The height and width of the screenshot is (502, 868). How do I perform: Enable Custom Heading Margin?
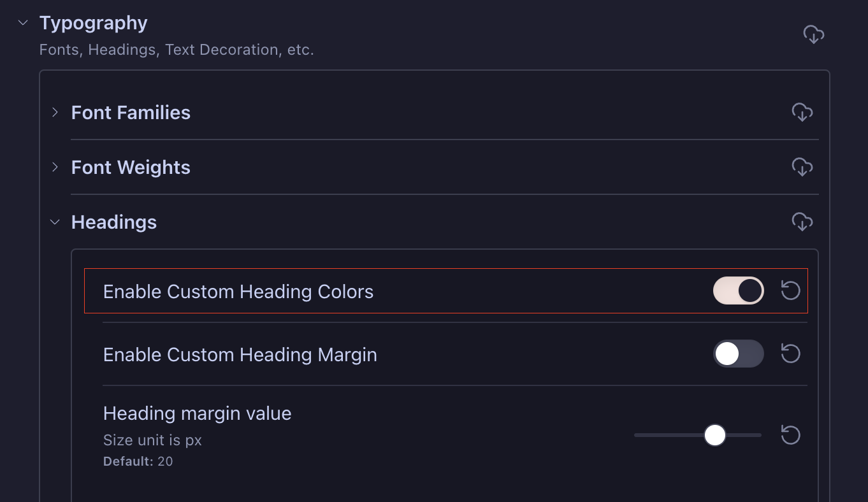click(738, 354)
